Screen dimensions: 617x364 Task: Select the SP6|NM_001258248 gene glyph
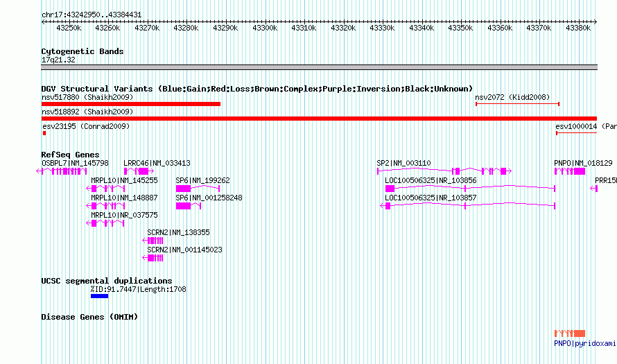point(189,206)
